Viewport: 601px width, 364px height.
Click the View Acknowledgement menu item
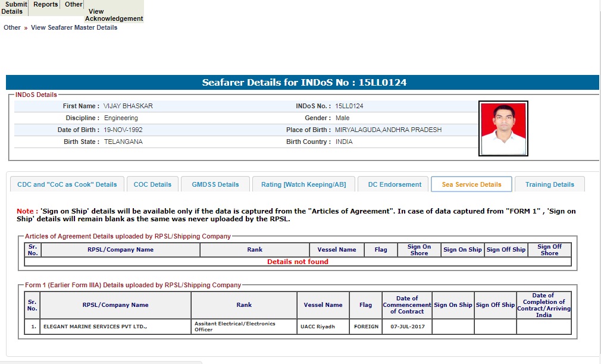[x=114, y=15]
